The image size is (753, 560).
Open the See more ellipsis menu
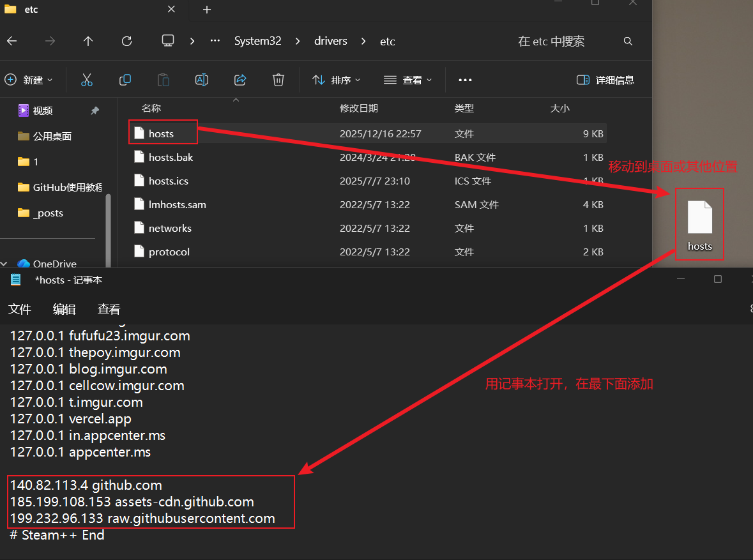coord(465,80)
